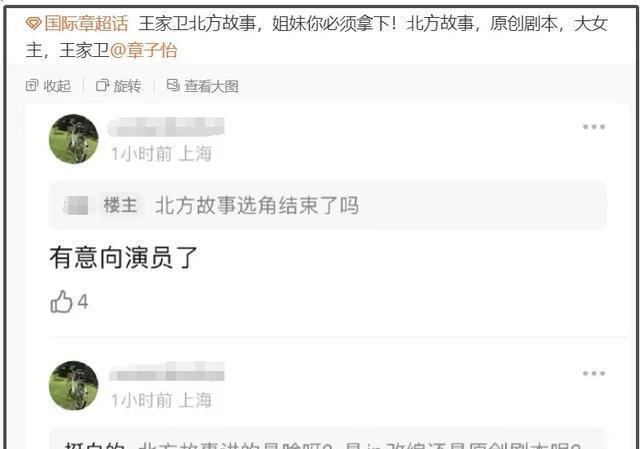The width and height of the screenshot is (640, 449).
Task: Open the second commenter's bicycle avatar
Action: pos(73,385)
